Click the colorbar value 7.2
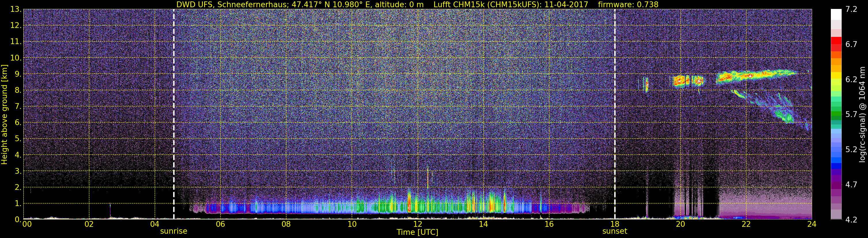The width and height of the screenshot is (868, 238). click(x=851, y=10)
